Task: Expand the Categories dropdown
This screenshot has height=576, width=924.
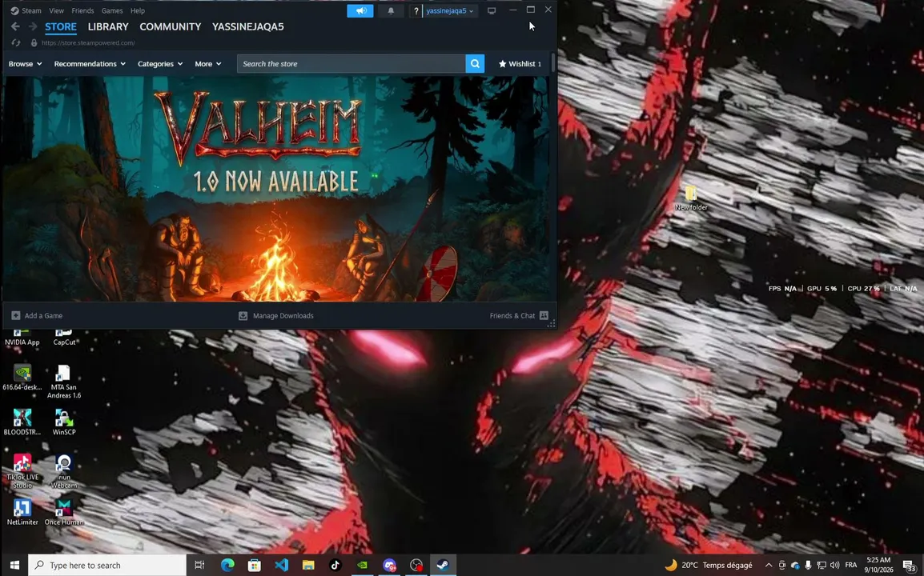Action: click(x=160, y=64)
